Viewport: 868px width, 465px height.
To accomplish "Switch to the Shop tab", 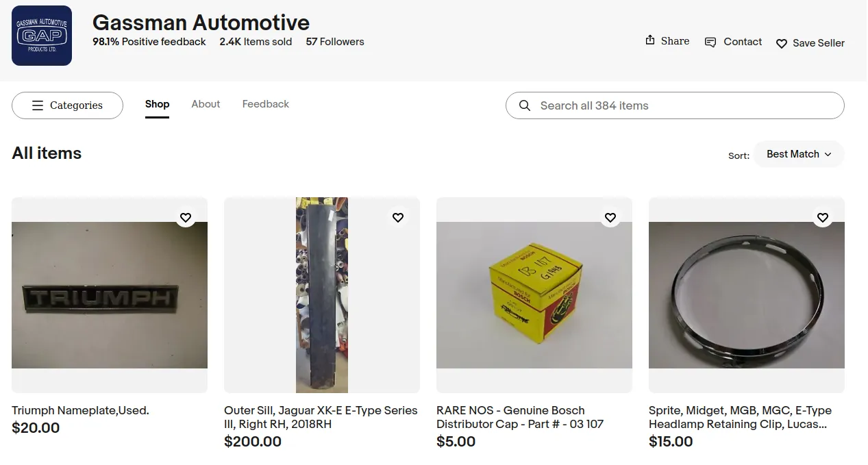I will [x=157, y=104].
